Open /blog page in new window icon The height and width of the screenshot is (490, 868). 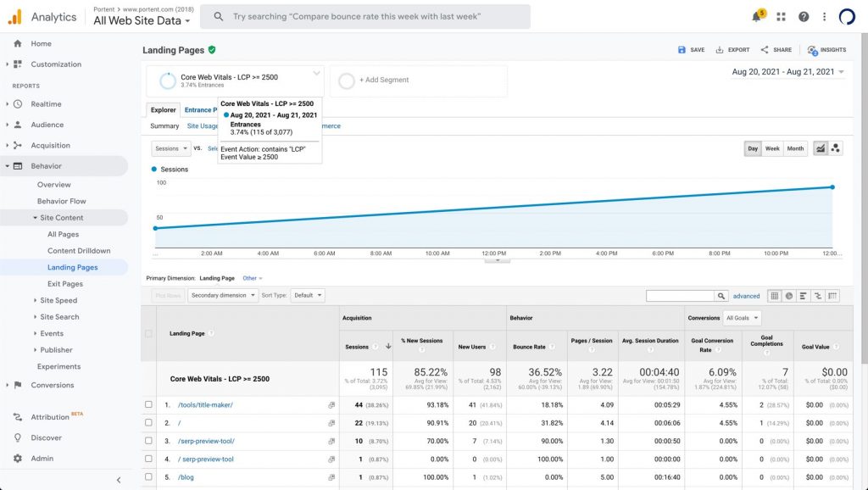click(331, 477)
